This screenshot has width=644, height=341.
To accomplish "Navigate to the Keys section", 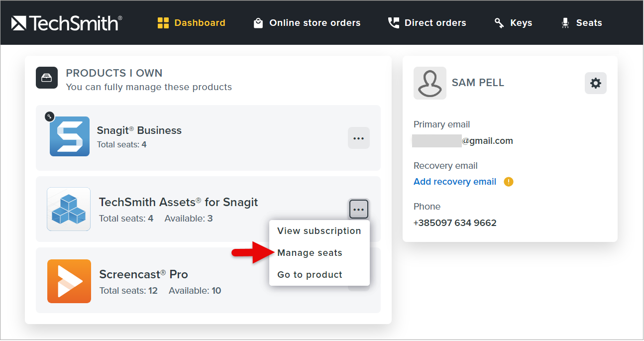I will 513,23.
